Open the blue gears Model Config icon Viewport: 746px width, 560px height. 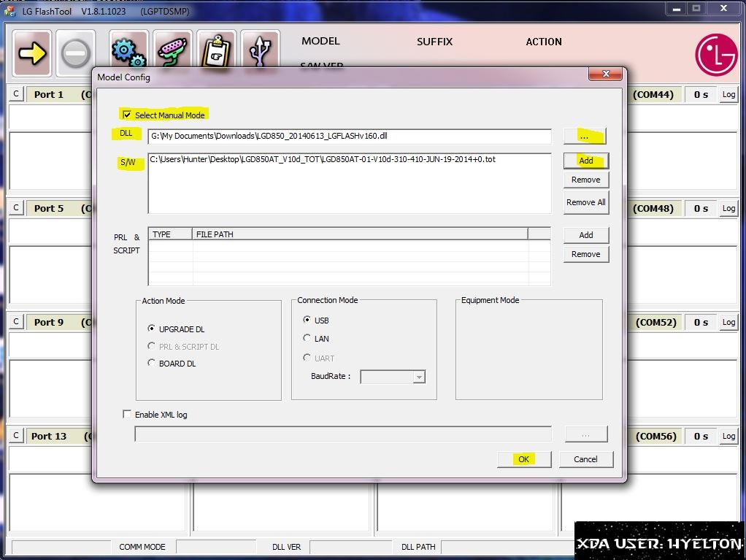coord(128,50)
